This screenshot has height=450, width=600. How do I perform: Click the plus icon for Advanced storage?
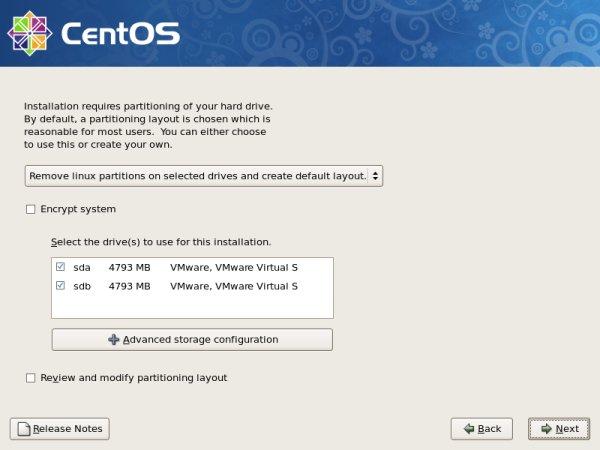tap(113, 340)
